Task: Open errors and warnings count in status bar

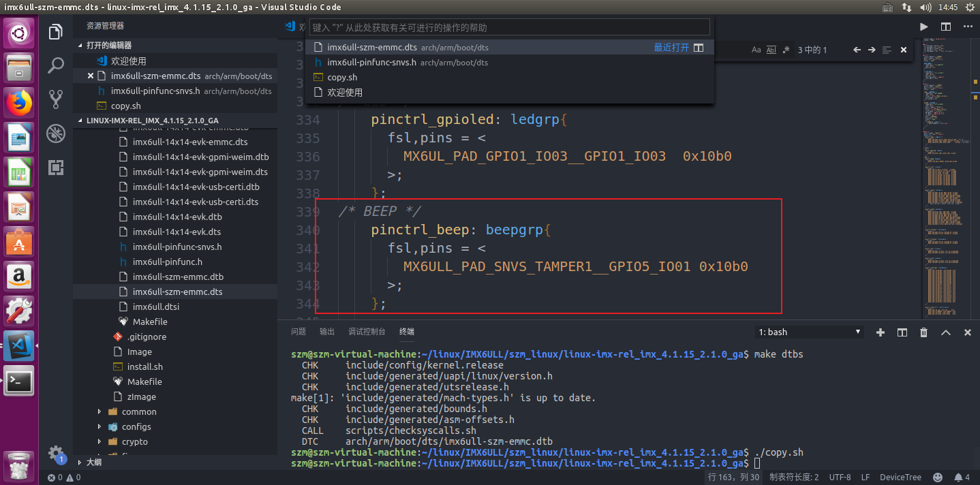Action: coord(64,478)
